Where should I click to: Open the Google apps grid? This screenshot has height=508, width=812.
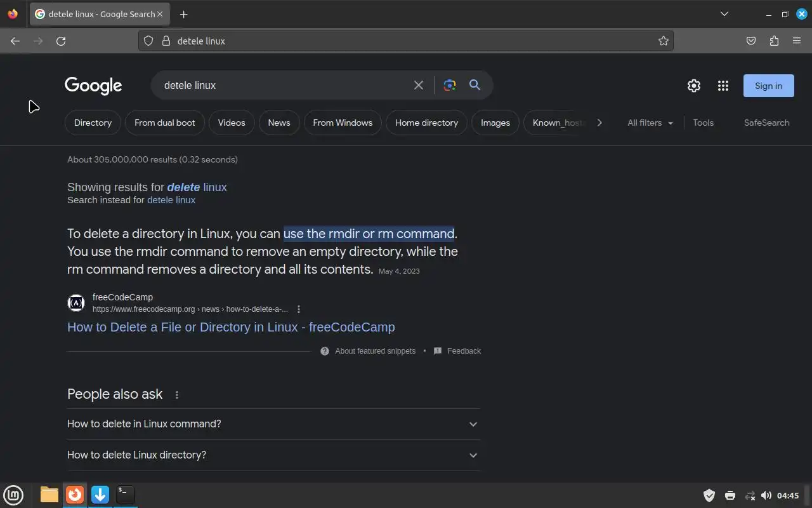[723, 86]
